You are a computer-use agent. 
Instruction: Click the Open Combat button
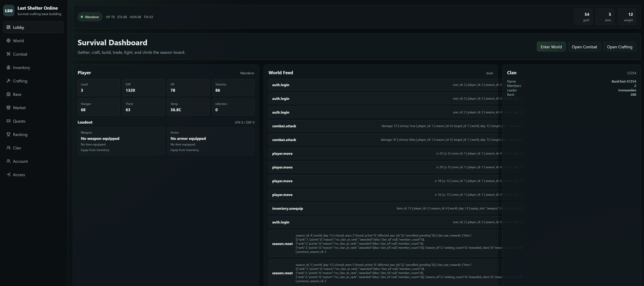[584, 47]
